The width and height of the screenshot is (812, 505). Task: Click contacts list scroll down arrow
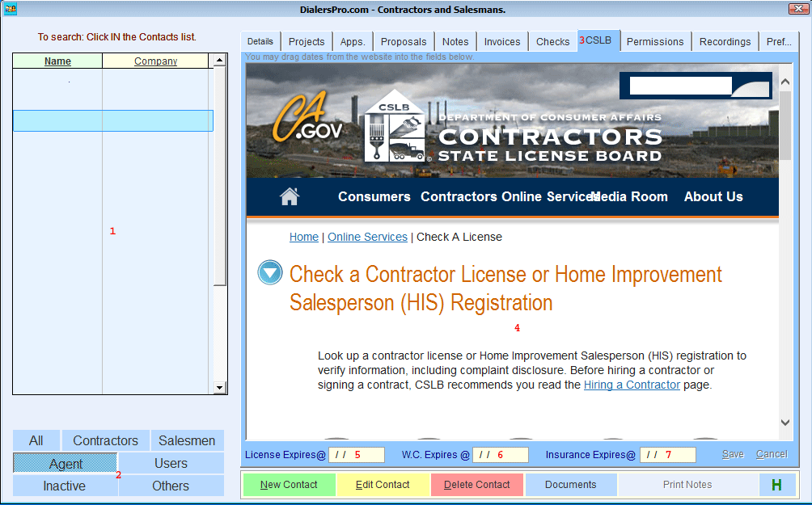(x=219, y=387)
